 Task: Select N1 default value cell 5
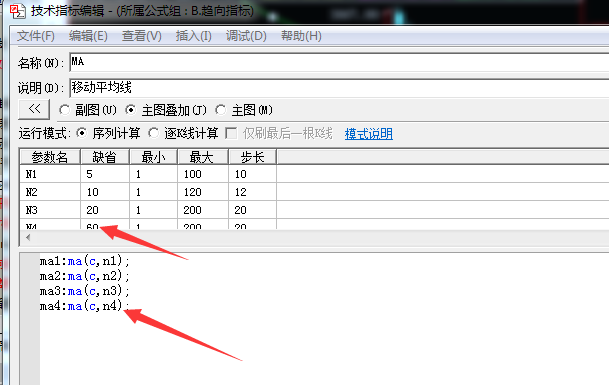coord(105,174)
